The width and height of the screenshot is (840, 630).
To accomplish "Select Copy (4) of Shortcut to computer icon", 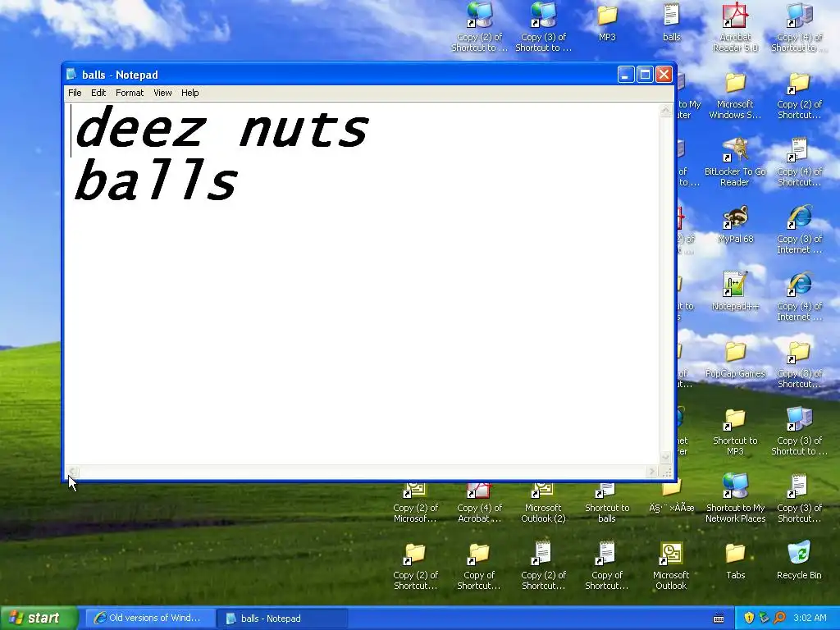I will pyautogui.click(x=799, y=27).
